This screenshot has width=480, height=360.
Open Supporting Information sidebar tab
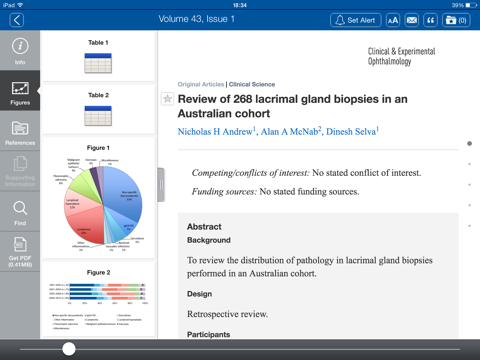pyautogui.click(x=20, y=171)
